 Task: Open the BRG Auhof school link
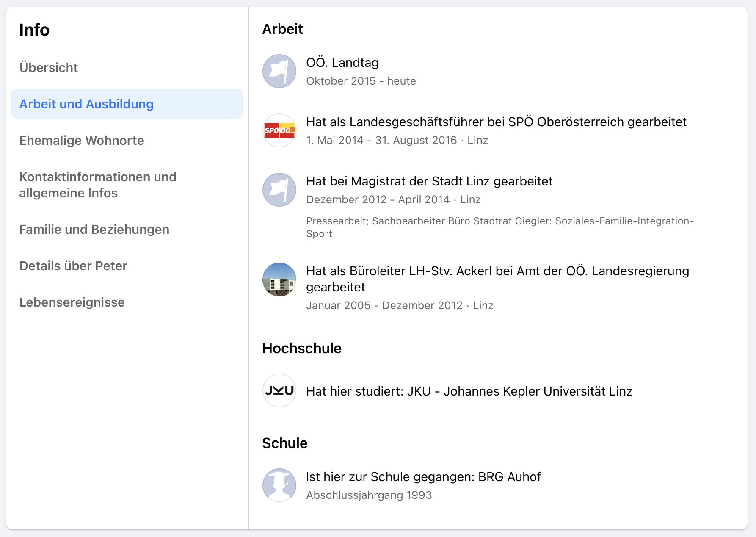point(423,477)
